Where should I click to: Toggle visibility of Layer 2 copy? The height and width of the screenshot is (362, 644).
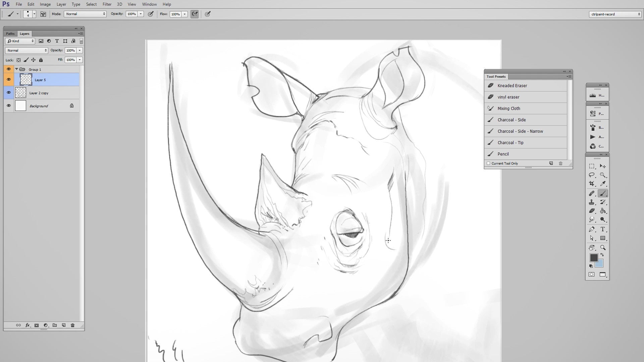pyautogui.click(x=9, y=93)
